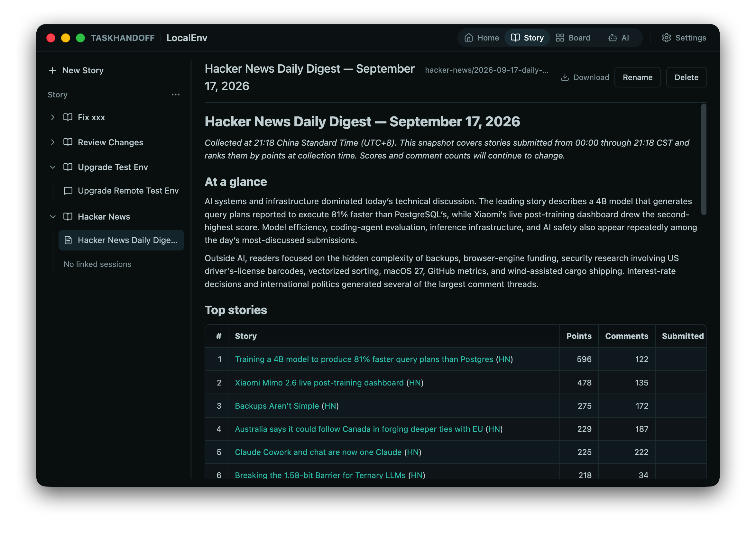Click the plus icon beside New Story
756x535 pixels.
[x=52, y=70]
